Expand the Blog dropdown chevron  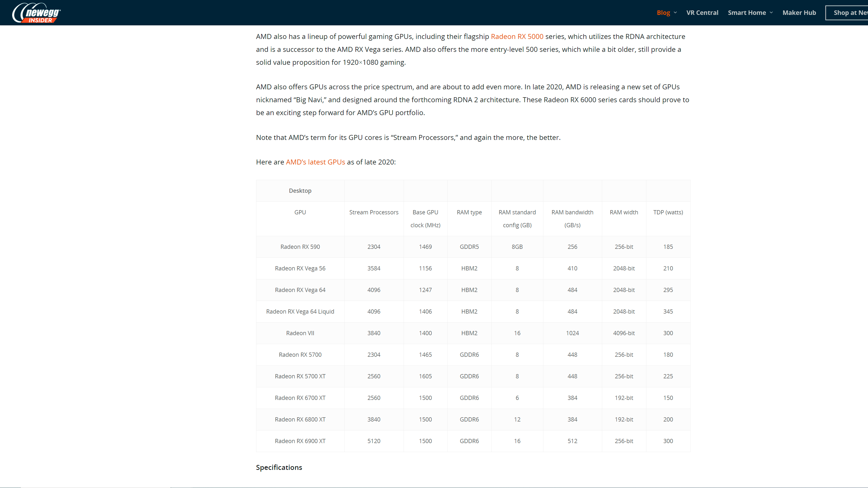click(675, 13)
